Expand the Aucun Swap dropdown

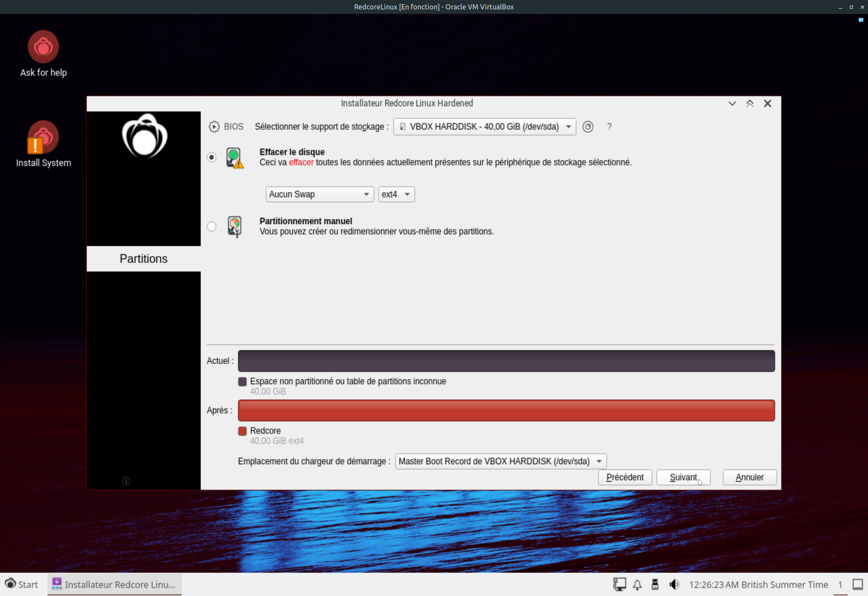click(x=319, y=194)
